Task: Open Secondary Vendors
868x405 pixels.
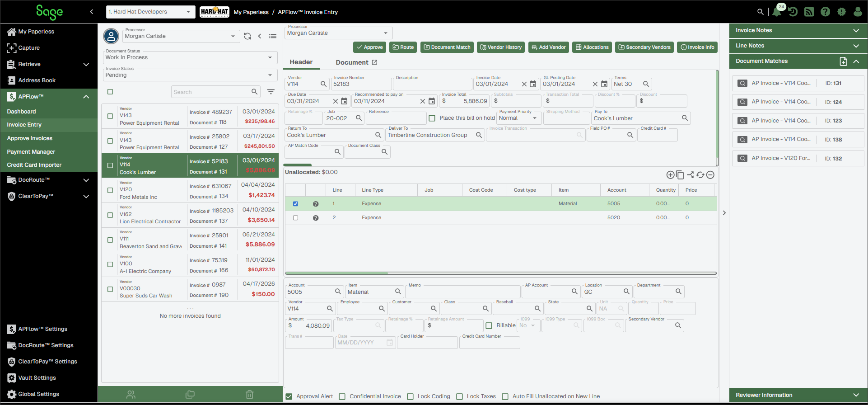Action: (x=644, y=47)
